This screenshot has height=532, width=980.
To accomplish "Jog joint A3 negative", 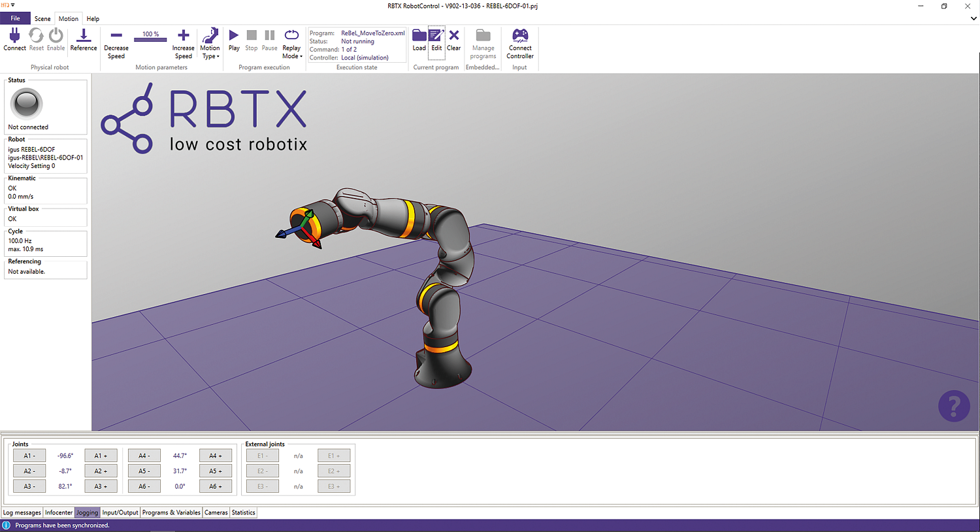I will pyautogui.click(x=29, y=486).
